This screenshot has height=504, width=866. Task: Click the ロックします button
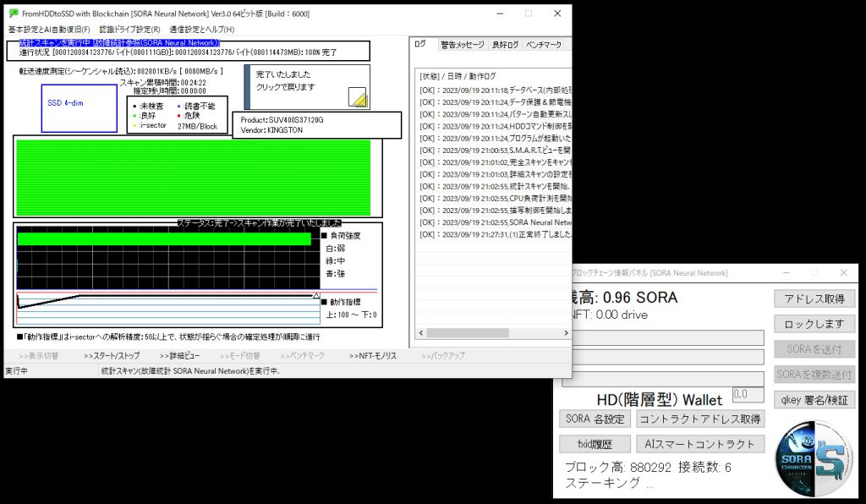point(814,324)
